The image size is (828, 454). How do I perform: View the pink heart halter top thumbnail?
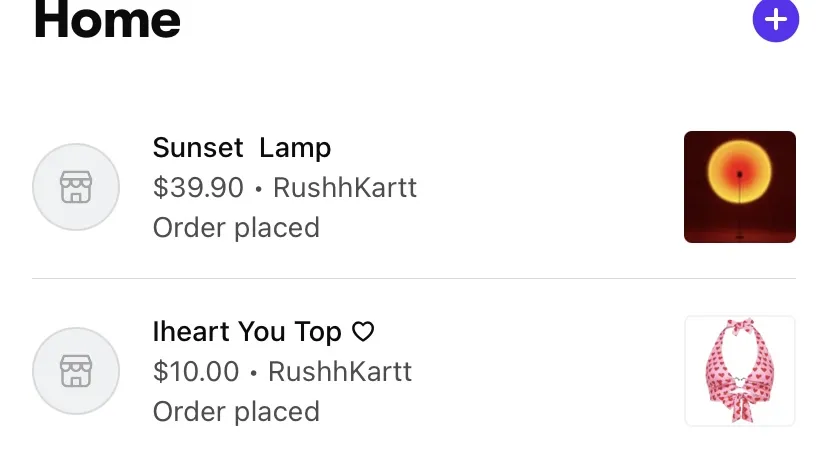(739, 371)
